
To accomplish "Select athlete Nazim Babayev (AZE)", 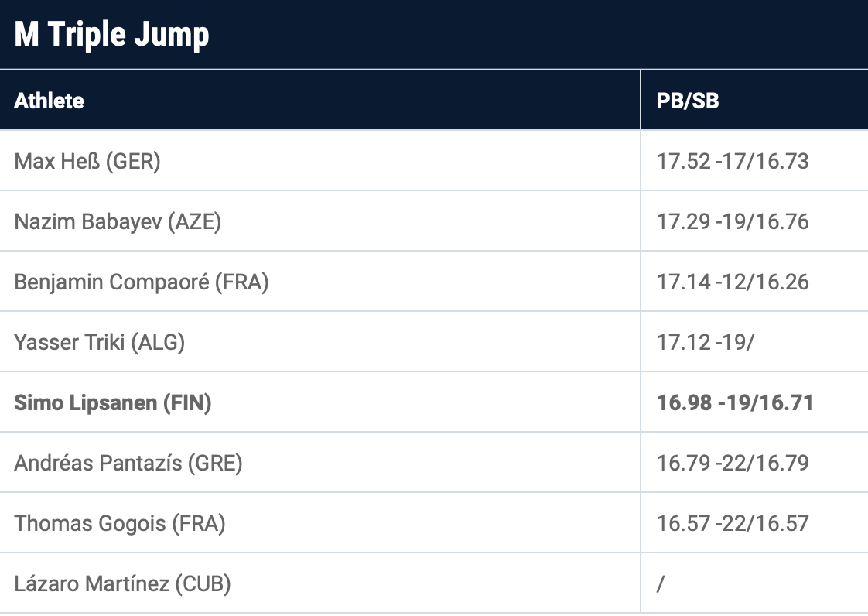I will 118,221.
